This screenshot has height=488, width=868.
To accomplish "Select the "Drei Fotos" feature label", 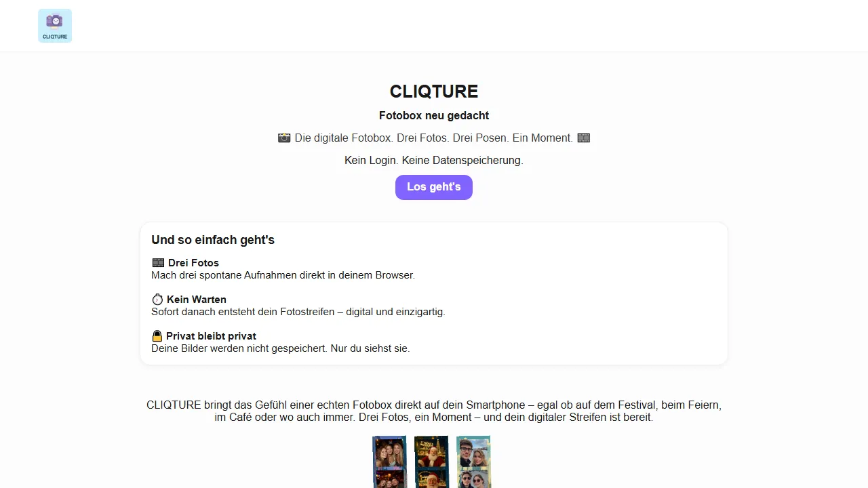I will (x=193, y=263).
